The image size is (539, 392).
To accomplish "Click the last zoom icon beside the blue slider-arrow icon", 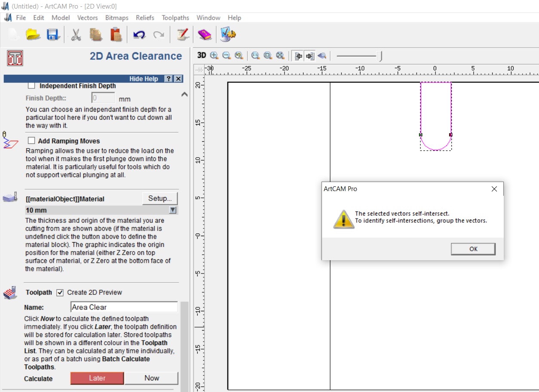I will (280, 55).
